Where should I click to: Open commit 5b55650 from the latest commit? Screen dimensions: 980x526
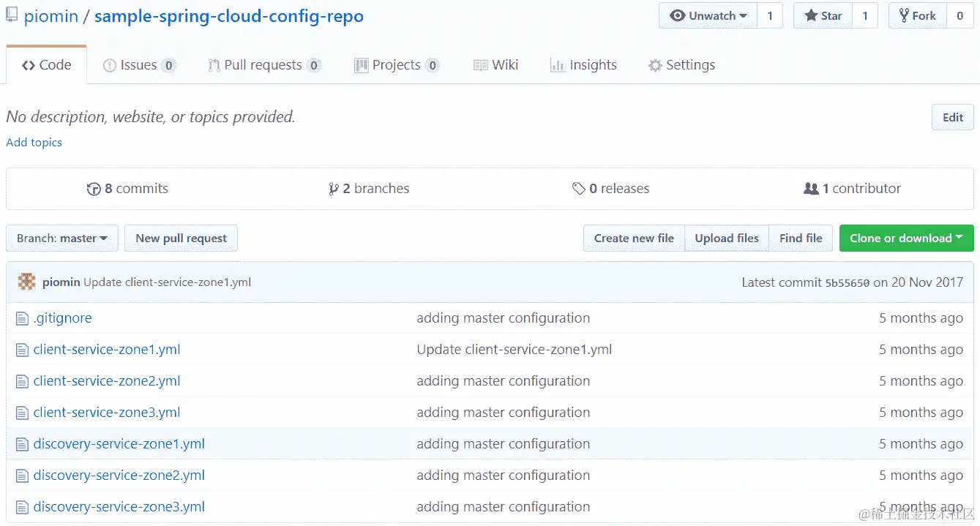click(847, 283)
